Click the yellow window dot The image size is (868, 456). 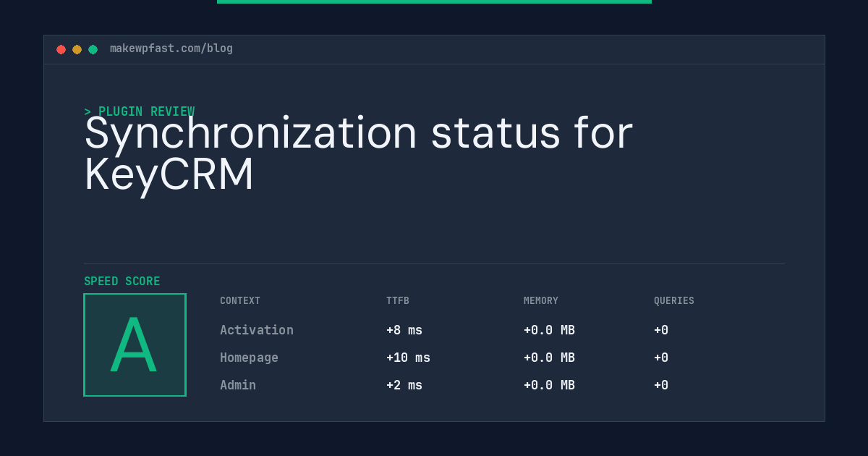[77, 49]
